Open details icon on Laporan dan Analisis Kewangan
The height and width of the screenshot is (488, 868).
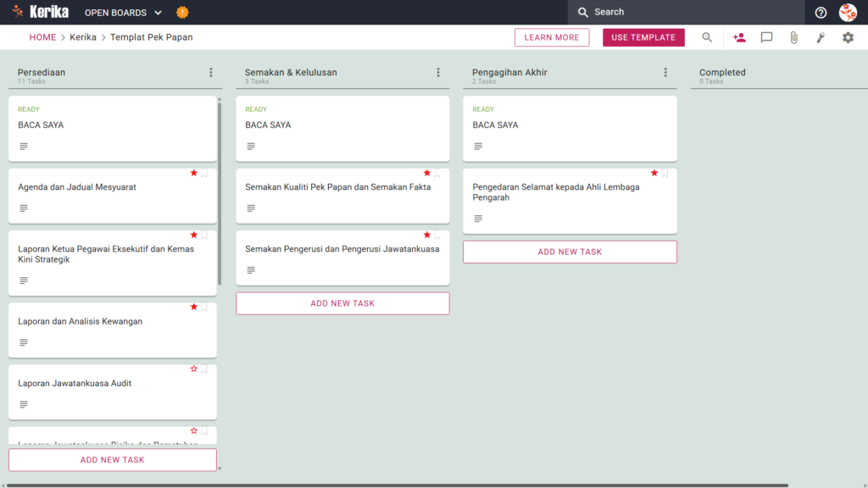click(x=23, y=342)
